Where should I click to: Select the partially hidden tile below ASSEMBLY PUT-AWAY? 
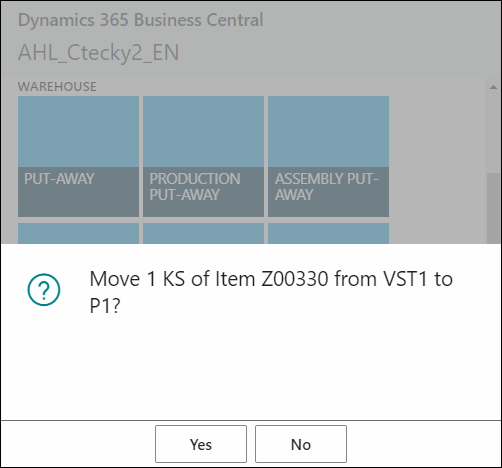tap(328, 233)
